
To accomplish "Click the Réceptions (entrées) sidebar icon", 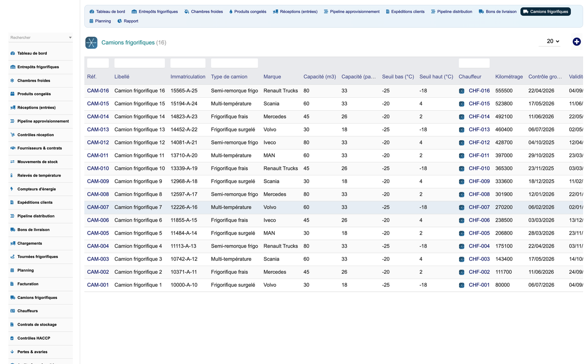I will point(13,108).
